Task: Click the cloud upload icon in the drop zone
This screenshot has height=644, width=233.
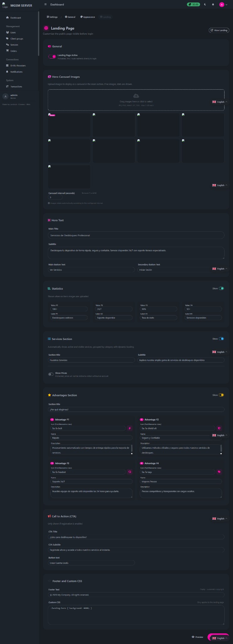Action: [136, 96]
